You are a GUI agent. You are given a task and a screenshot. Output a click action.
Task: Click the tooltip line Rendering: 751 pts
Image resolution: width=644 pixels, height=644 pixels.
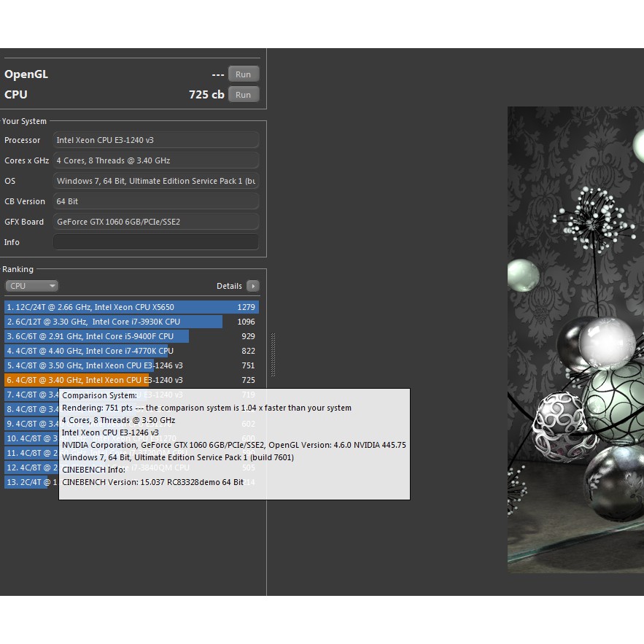tap(206, 408)
